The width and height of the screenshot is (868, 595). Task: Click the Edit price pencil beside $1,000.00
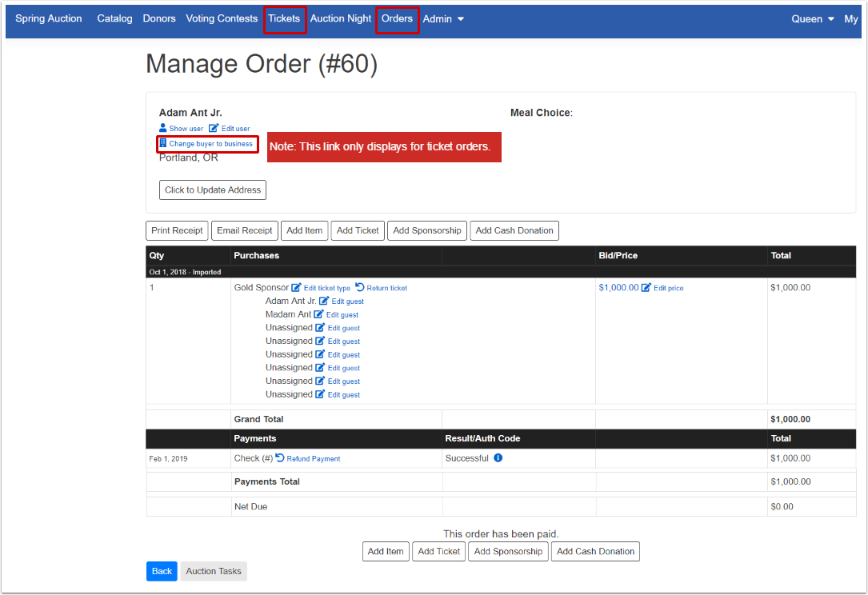646,287
